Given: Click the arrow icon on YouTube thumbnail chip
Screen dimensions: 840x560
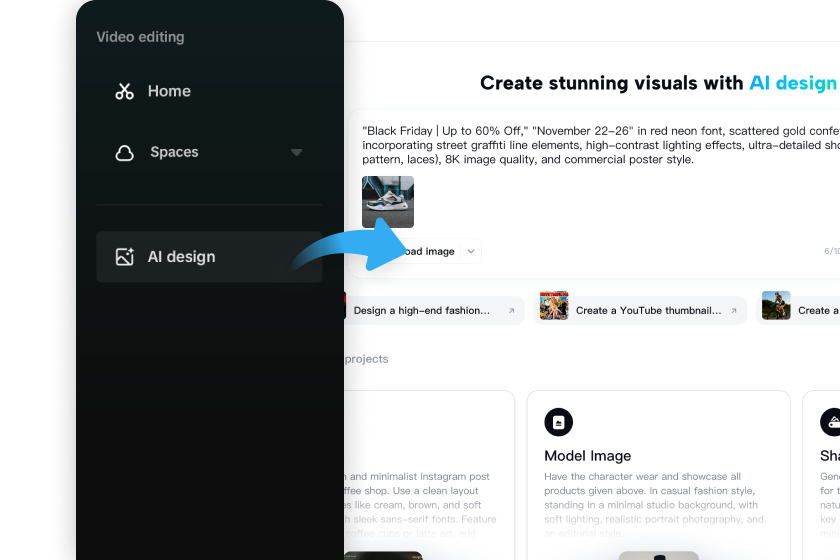Looking at the screenshot, I should (733, 311).
